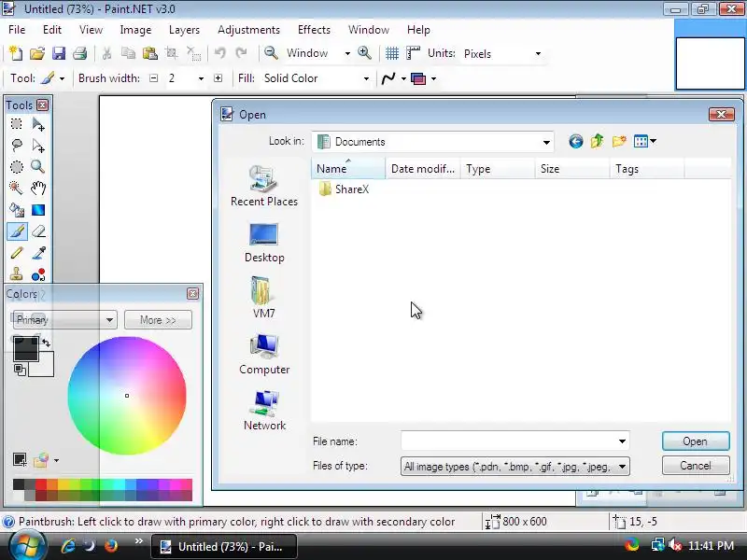Click the New image toolbar icon

pyautogui.click(x=16, y=53)
